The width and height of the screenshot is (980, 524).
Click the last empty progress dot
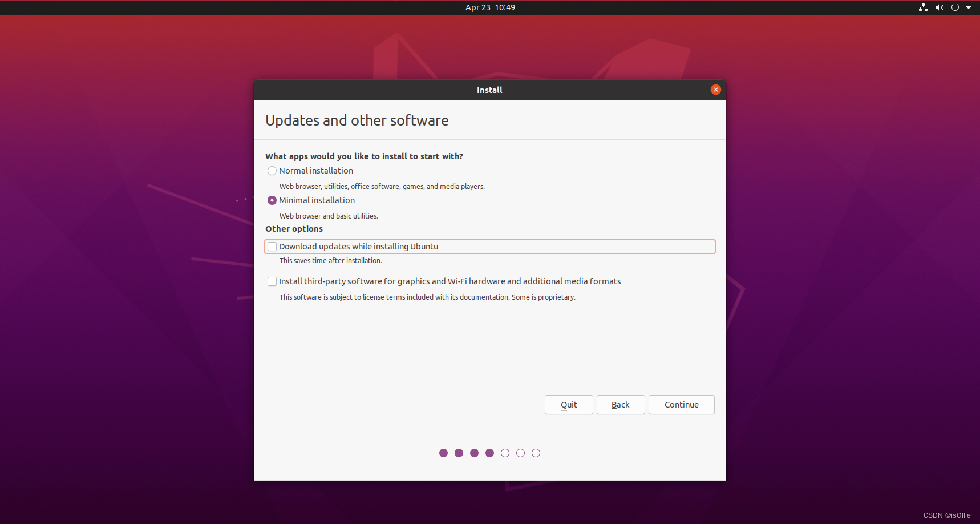[x=536, y=453]
